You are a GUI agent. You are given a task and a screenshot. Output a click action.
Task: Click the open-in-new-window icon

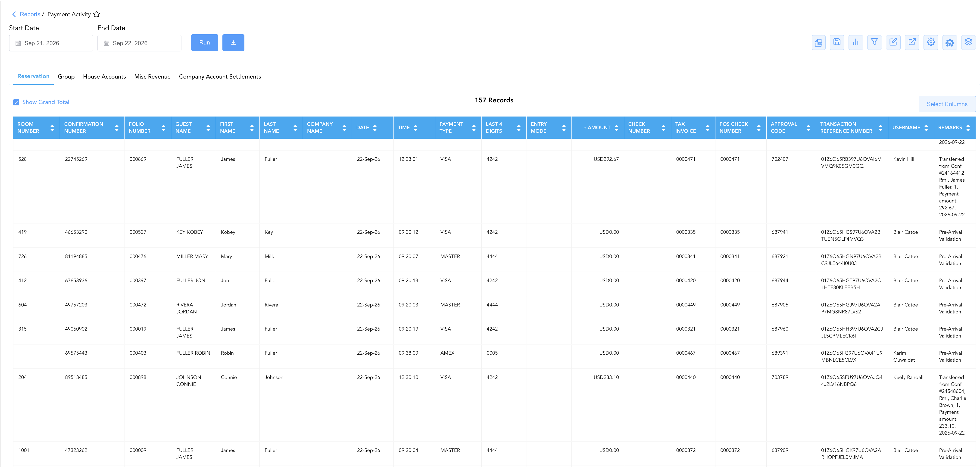pos(912,43)
